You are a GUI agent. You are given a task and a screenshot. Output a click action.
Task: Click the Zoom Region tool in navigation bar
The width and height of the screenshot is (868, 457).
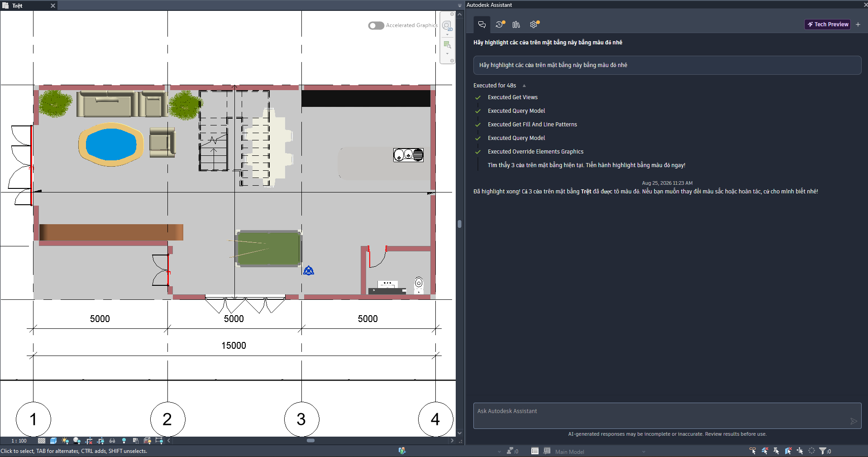447,44
